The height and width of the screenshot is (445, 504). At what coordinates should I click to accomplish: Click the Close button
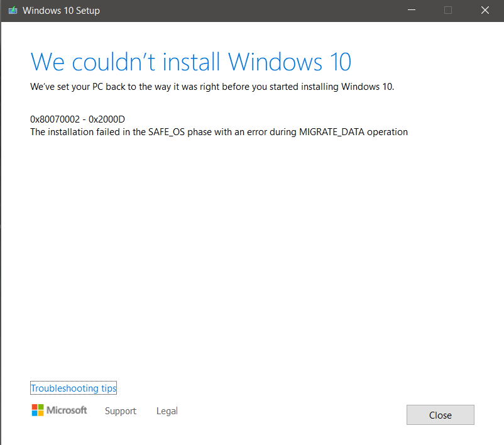pos(440,415)
